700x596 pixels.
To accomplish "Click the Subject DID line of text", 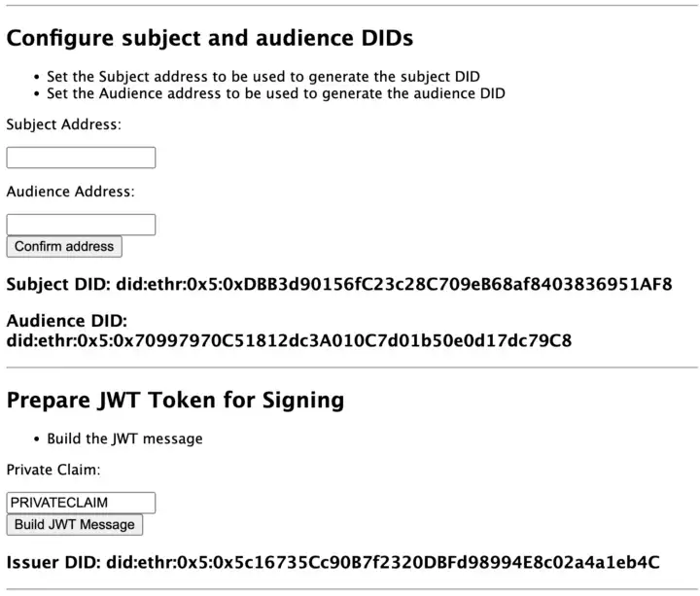I will [339, 285].
